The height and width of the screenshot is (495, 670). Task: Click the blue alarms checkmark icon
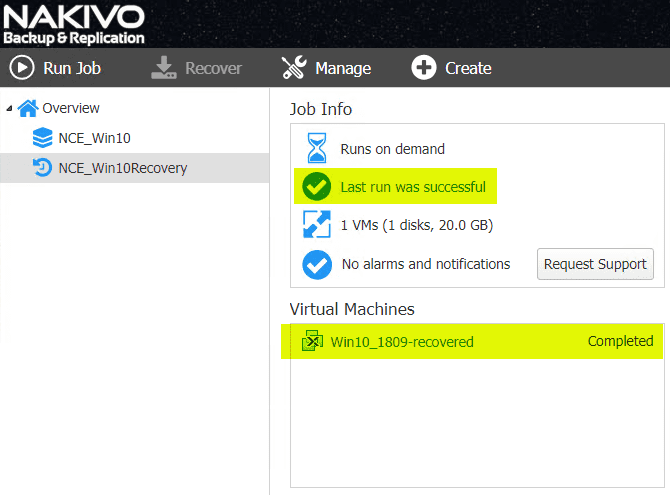[x=316, y=264]
